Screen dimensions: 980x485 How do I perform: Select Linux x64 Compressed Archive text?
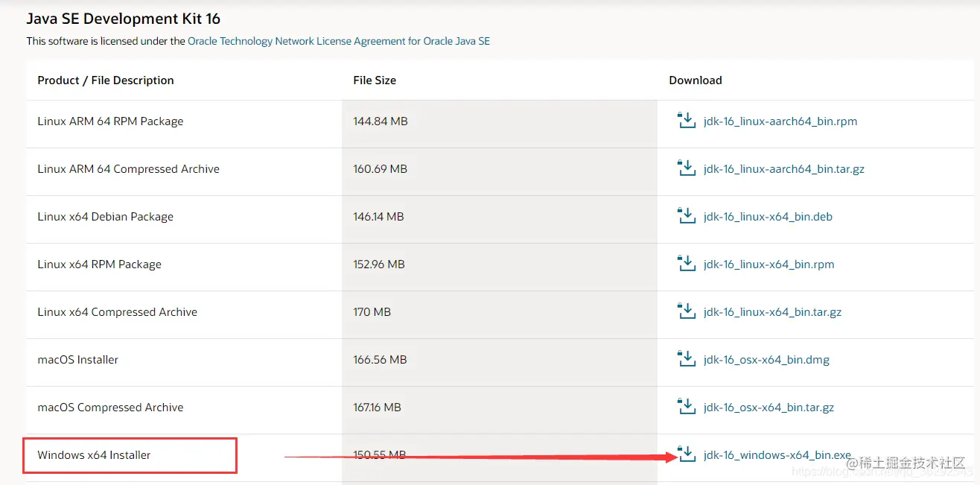click(118, 312)
